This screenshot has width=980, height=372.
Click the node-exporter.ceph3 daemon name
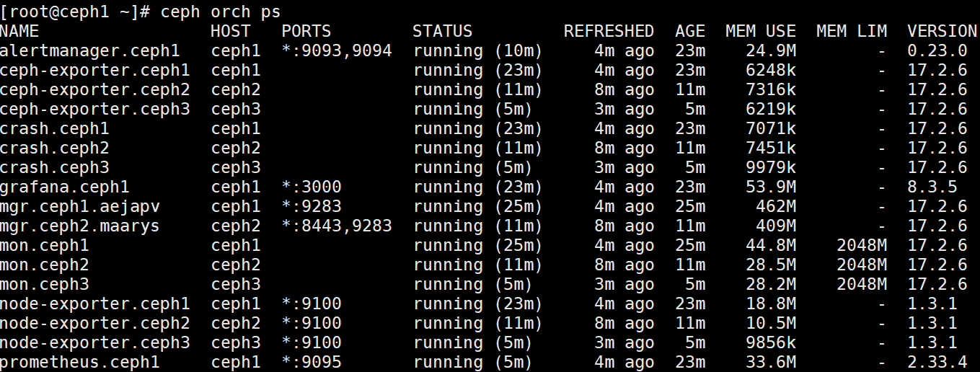95,343
